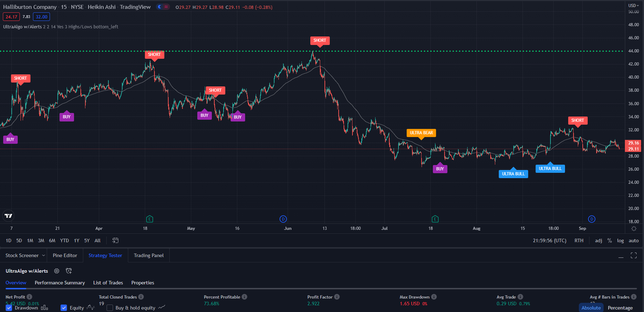Toggle the Equity checkbox
Screen dimensions: 644x312
(x=64, y=308)
